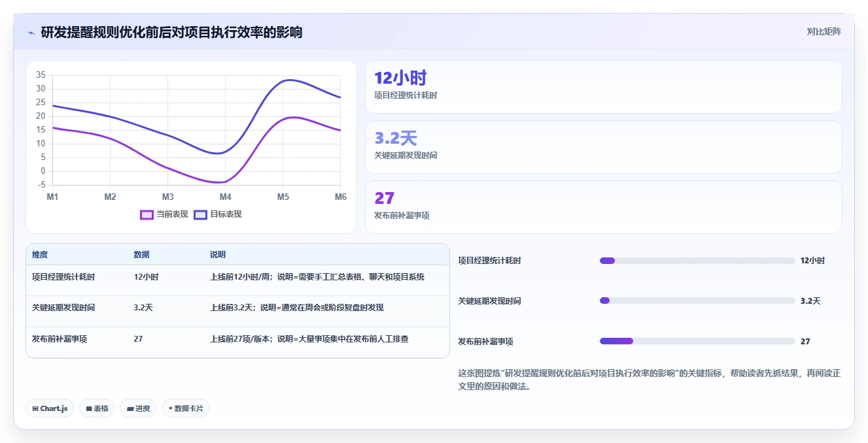This screenshot has width=868, height=443.
Task: Click the 发布前补漏事项 progress bar
Action: click(x=697, y=341)
